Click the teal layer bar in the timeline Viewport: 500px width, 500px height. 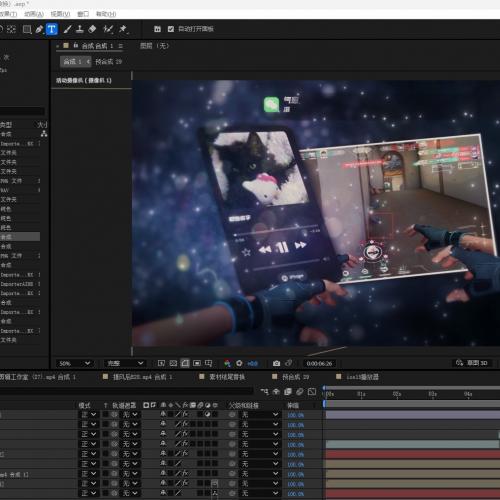[x=412, y=444]
